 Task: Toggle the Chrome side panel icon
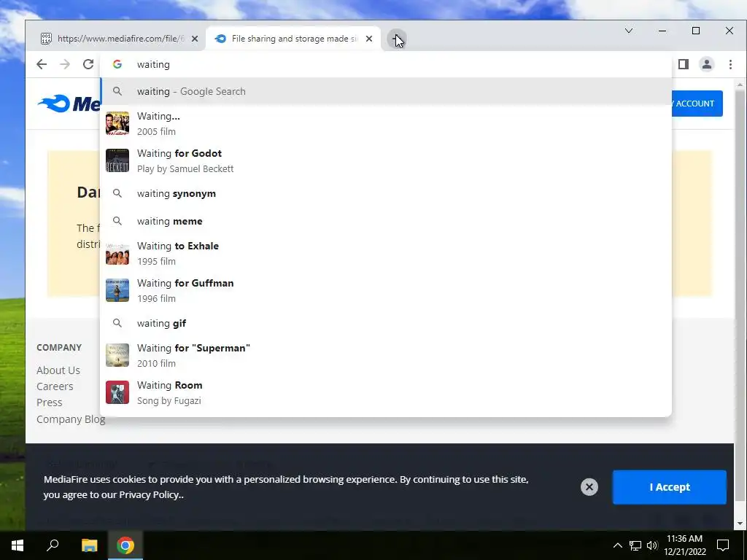click(683, 64)
